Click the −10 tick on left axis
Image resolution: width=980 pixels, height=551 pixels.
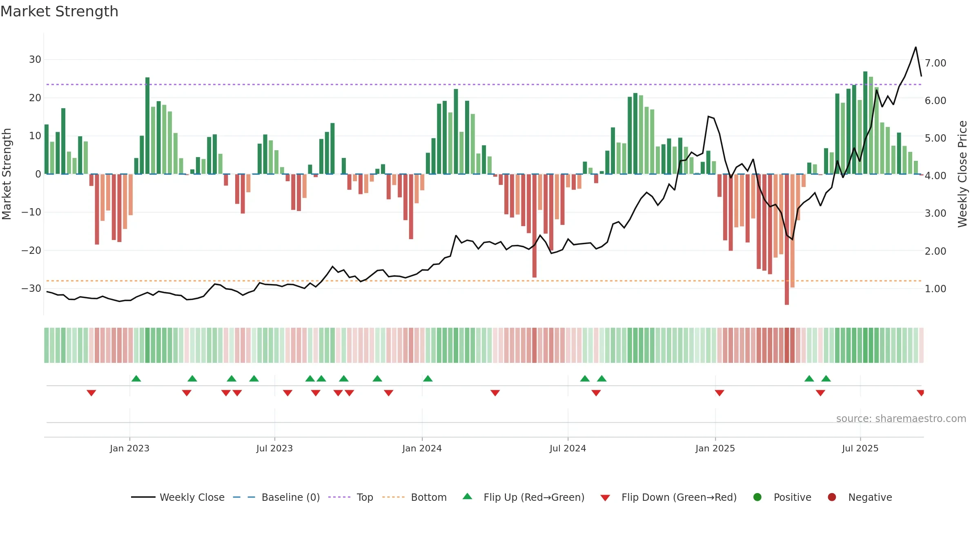(x=31, y=212)
